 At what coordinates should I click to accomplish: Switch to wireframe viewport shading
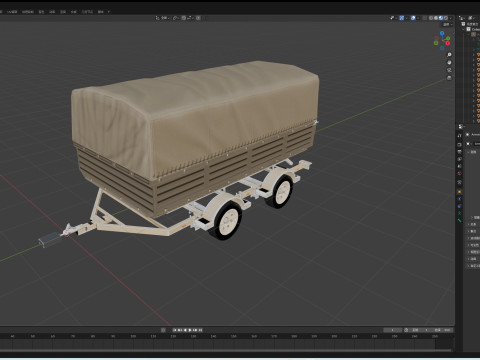point(431,18)
